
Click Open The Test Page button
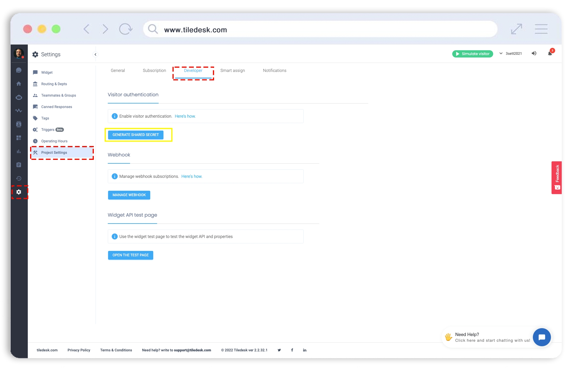pyautogui.click(x=130, y=255)
